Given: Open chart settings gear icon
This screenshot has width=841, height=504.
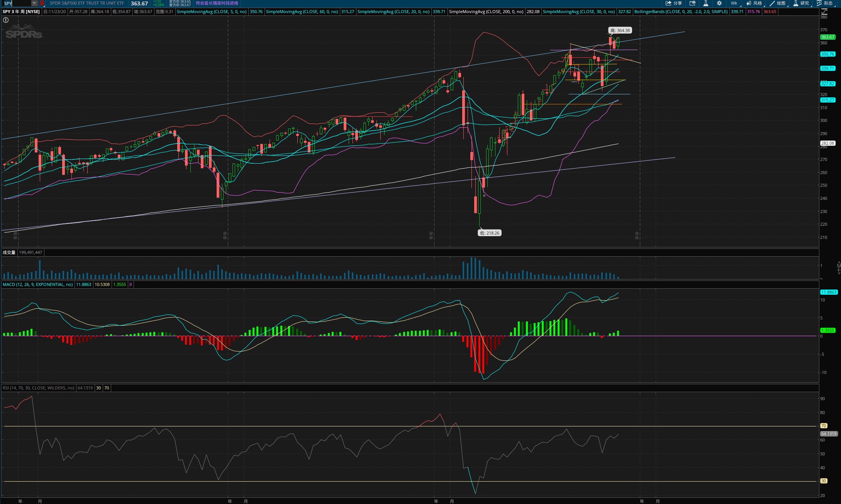Looking at the screenshot, I should point(719,3).
